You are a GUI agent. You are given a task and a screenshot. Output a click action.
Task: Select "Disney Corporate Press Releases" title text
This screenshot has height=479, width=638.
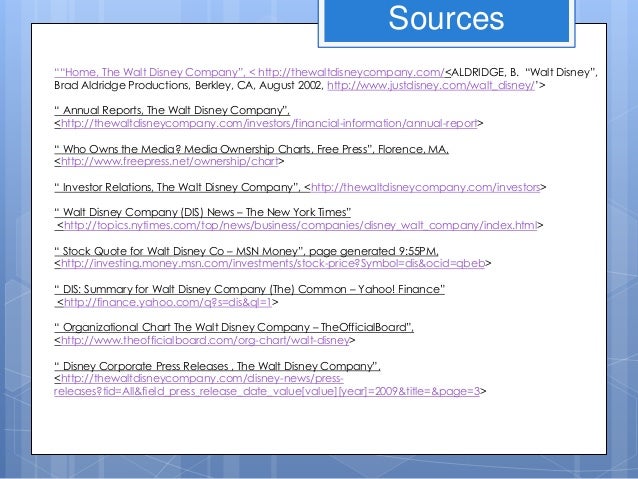click(x=141, y=366)
